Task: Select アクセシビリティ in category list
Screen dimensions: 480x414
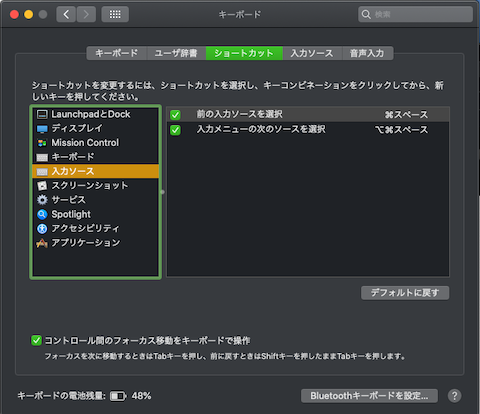Action: 96,229
